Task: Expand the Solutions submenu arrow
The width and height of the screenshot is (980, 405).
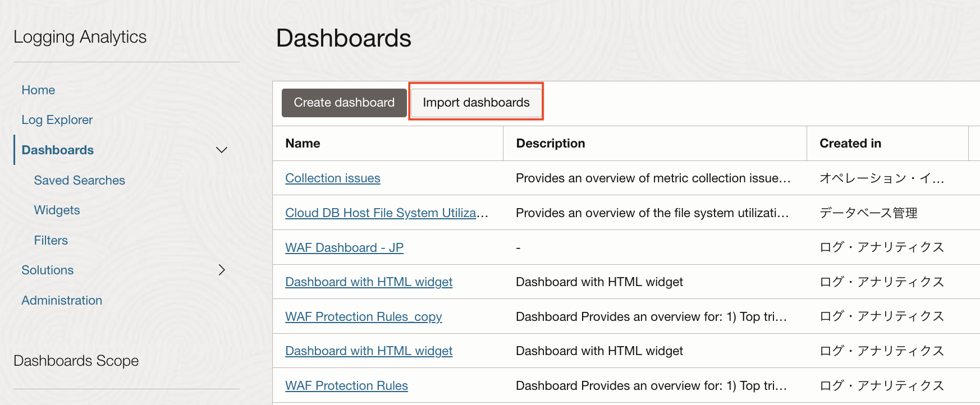Action: click(222, 270)
